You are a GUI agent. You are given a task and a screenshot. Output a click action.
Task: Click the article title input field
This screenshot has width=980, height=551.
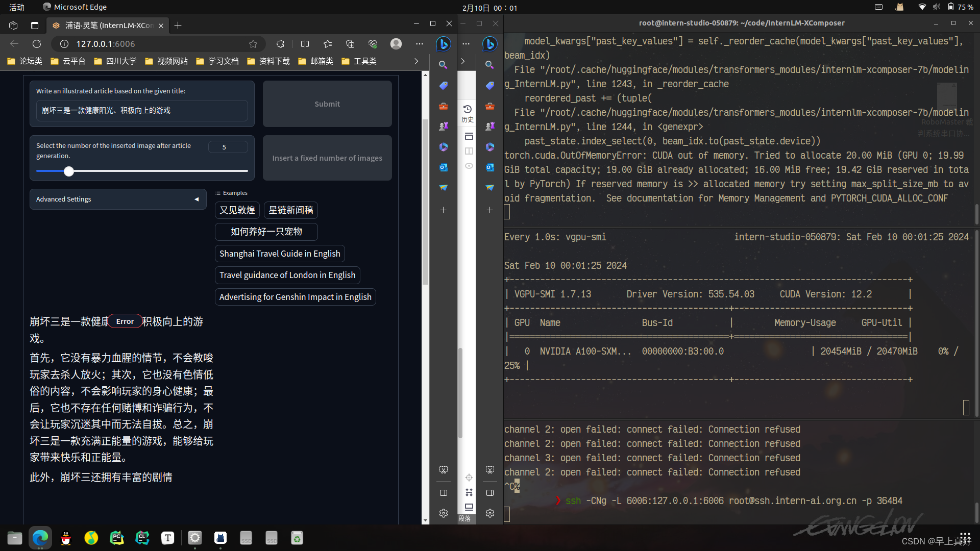(142, 111)
